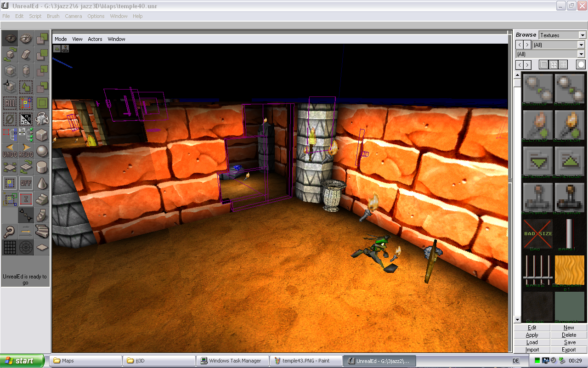Click the Add Mover Brush icon

(x=42, y=119)
